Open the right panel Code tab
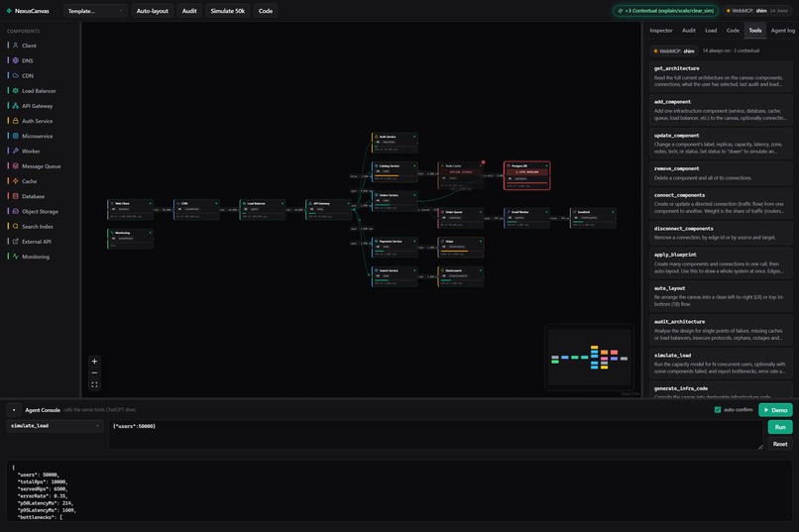The width and height of the screenshot is (799, 532). [733, 31]
